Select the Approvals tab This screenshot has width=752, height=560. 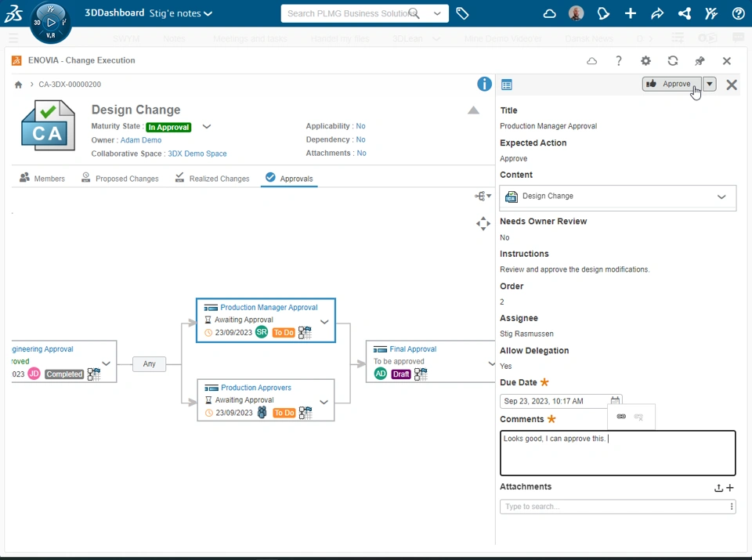point(289,178)
